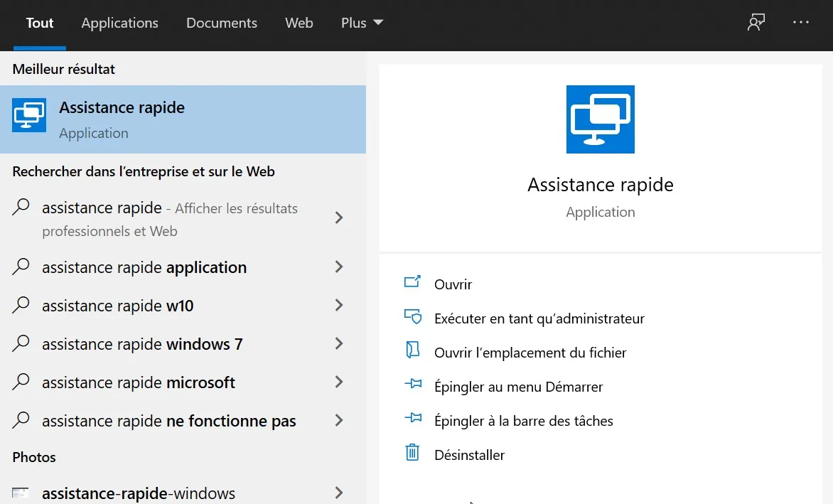
Task: Switch to the Applications tab
Action: [119, 22]
